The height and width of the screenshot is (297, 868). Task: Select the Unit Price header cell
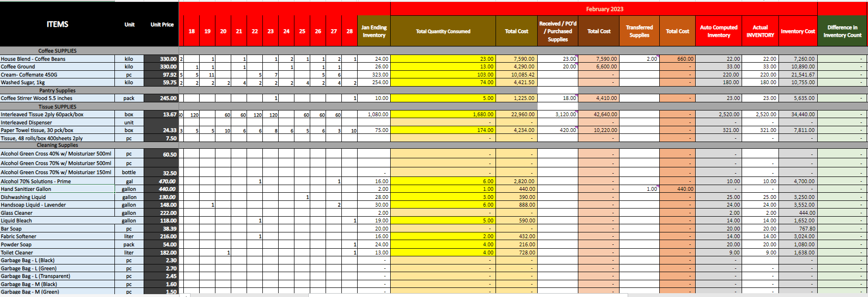[162, 24]
